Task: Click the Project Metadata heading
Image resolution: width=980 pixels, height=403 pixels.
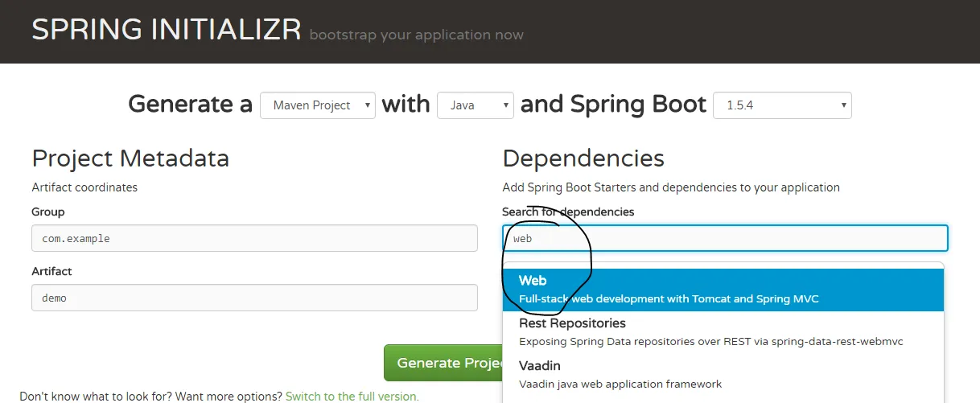Action: coord(130,158)
